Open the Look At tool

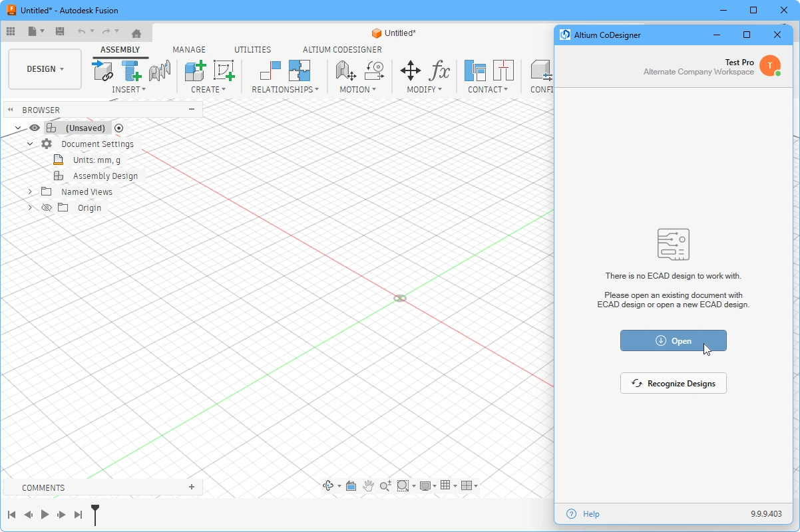[x=351, y=485]
